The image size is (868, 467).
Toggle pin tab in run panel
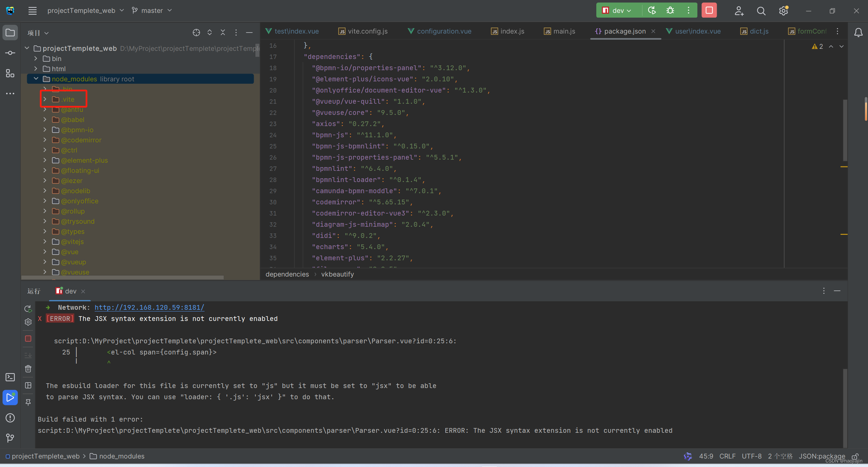pos(28,402)
